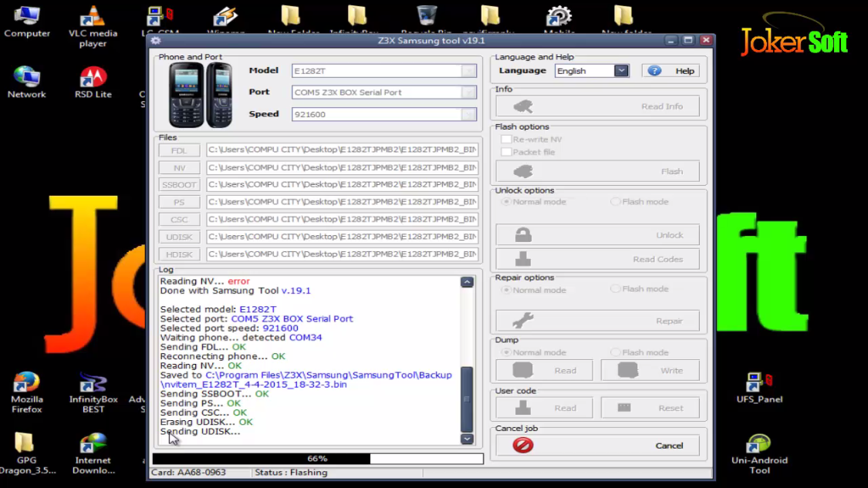The width and height of the screenshot is (868, 488).
Task: Open VLC media player desktop icon
Action: coord(93,16)
